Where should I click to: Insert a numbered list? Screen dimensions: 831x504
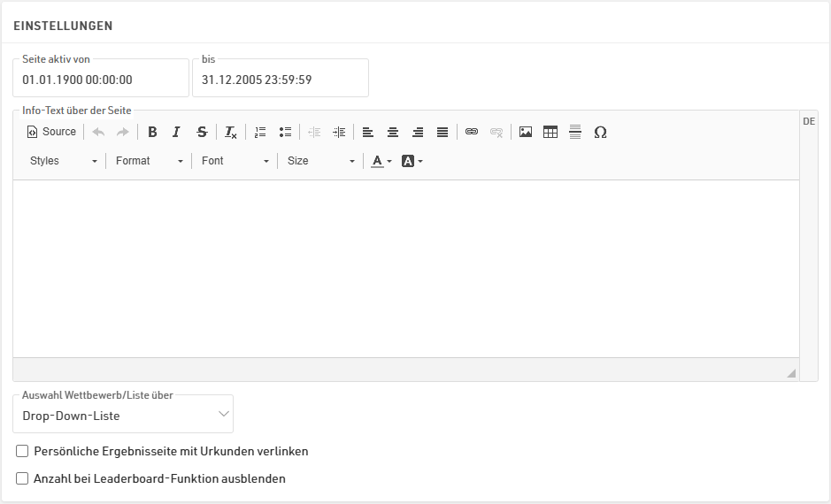pyautogui.click(x=260, y=132)
